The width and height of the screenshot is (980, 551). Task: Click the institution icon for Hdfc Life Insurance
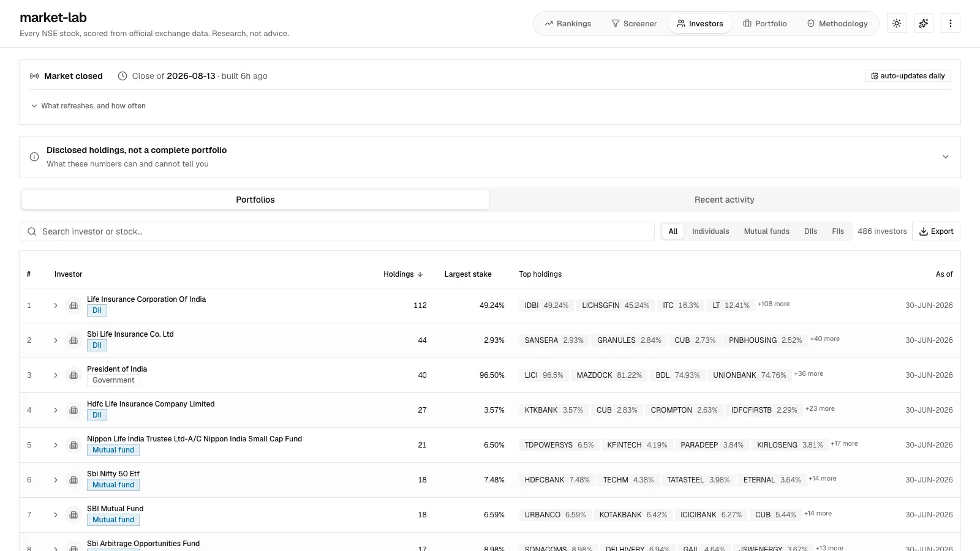pyautogui.click(x=73, y=410)
